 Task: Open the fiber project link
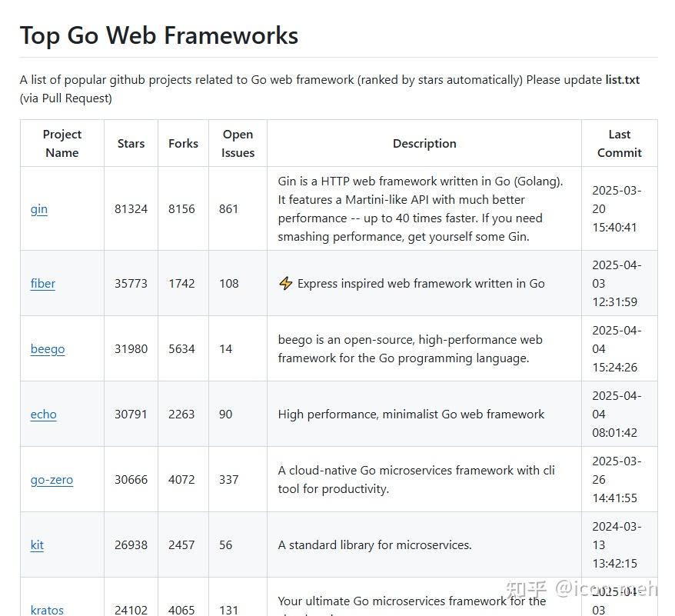point(43,284)
